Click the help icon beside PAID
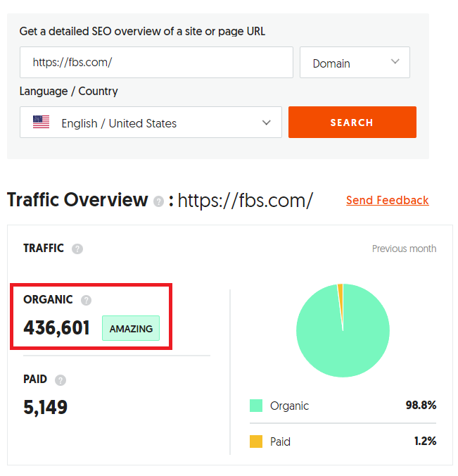This screenshot has height=476, width=458. click(61, 380)
